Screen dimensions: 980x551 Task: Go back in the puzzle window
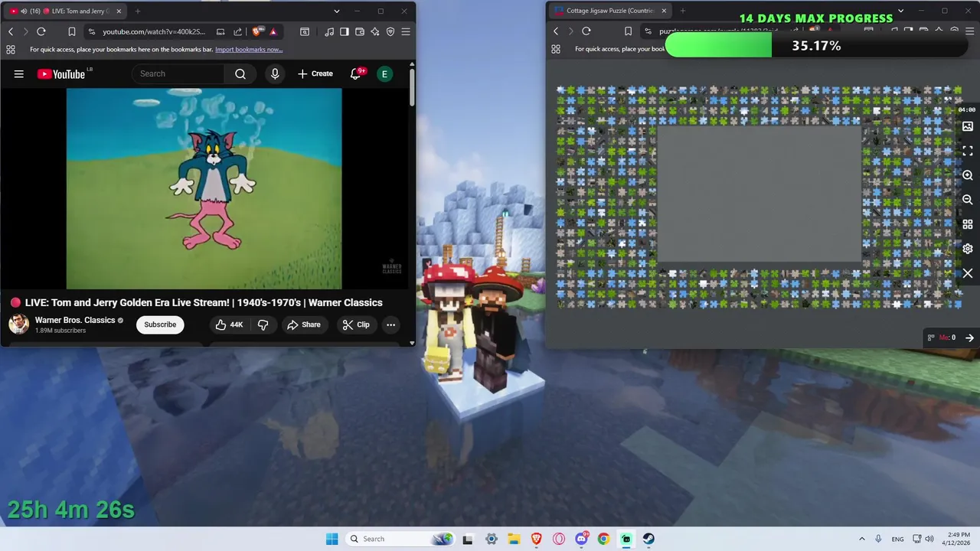tap(556, 31)
